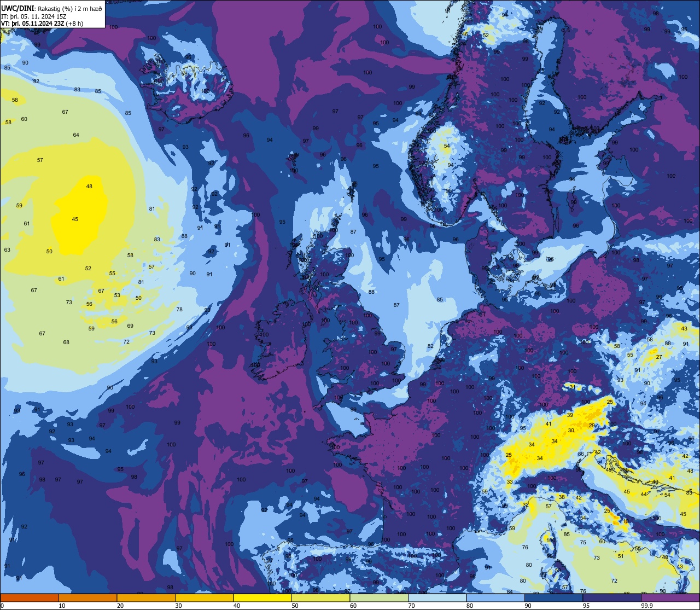Click the 80–90 medium blue legend swatch
Image resolution: width=700 pixels, height=610 pixels.
point(495,597)
